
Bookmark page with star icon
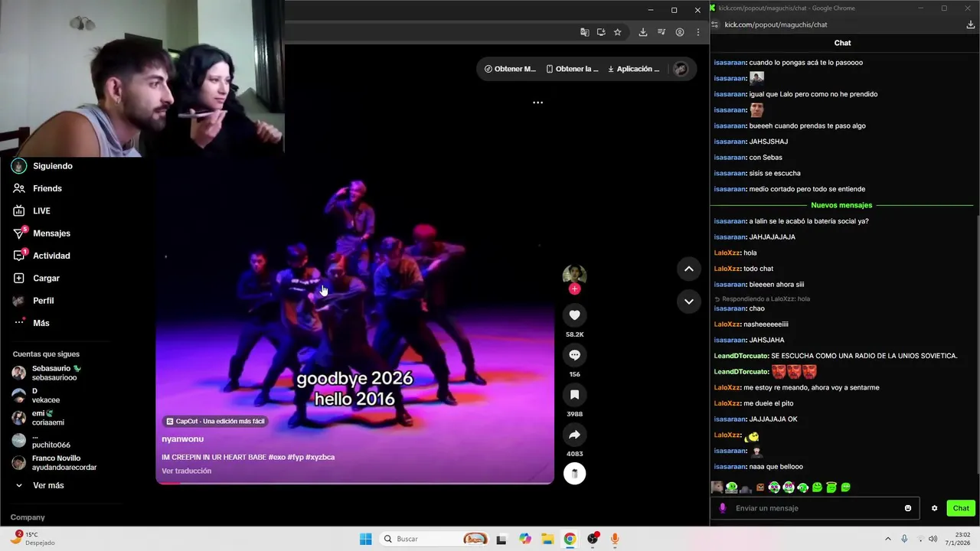(617, 32)
